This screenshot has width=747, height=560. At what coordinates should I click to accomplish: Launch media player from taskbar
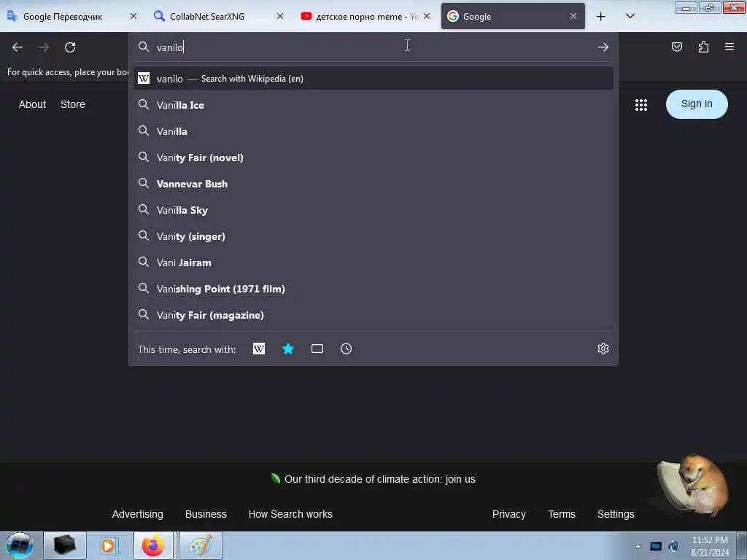[x=108, y=545]
